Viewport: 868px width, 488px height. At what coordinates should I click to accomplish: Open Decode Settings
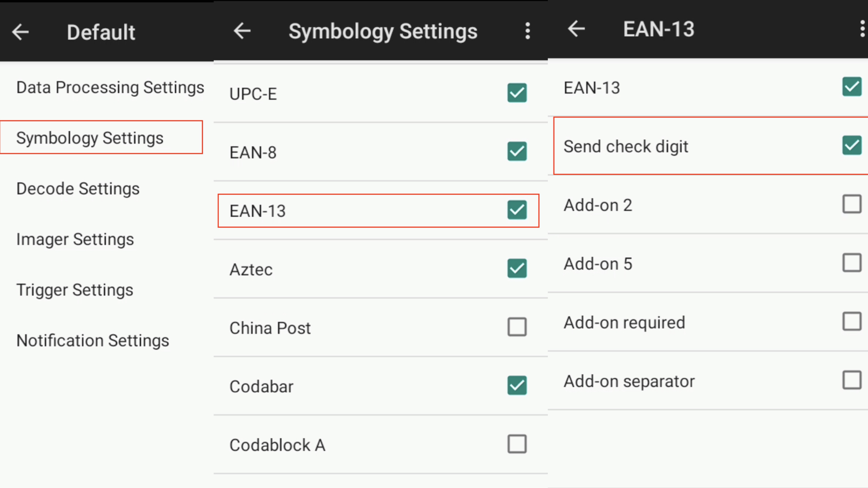(78, 188)
